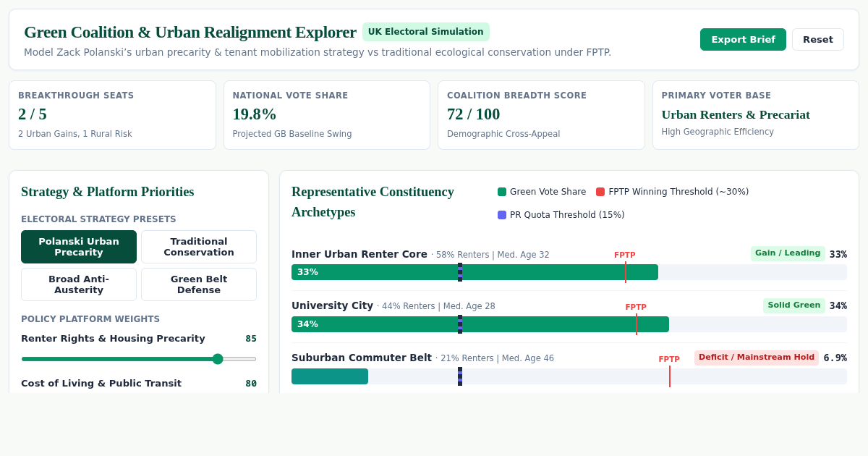Click the Inner Urban Renter Core title
This screenshot has height=456, width=868.
[359, 254]
